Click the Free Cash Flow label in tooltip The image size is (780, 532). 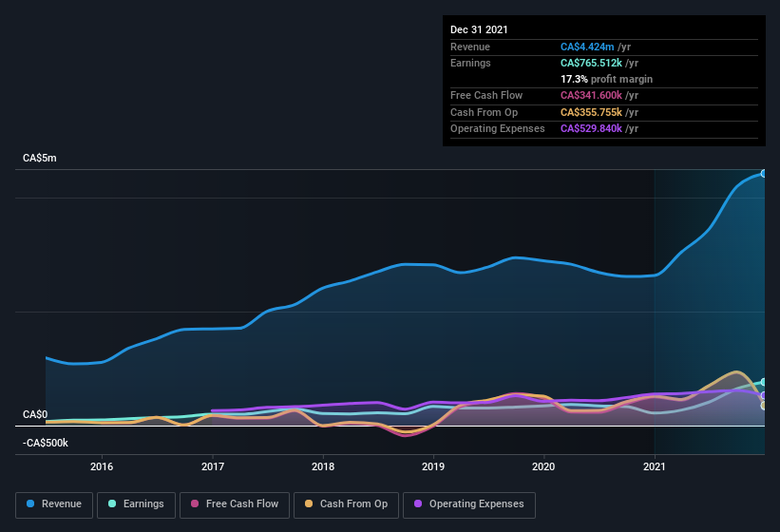486,95
